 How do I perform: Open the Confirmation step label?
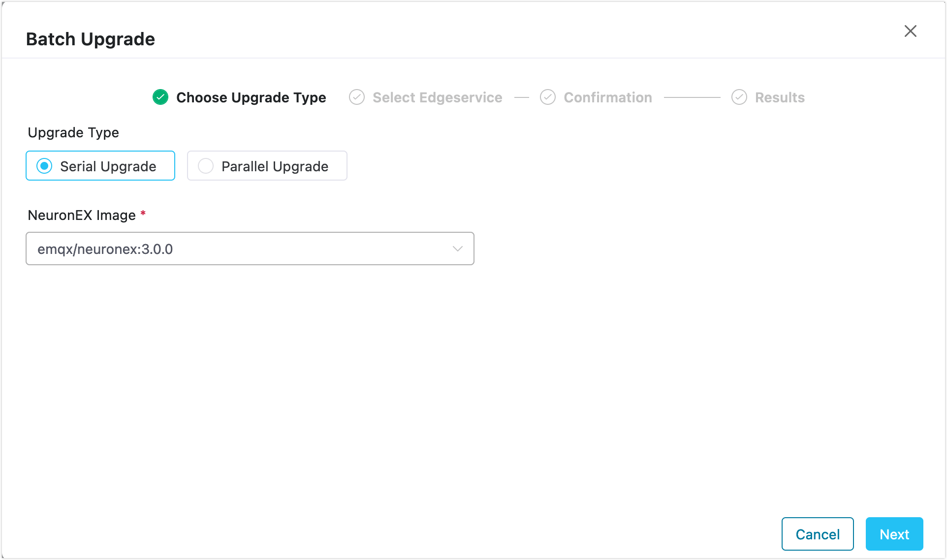pyautogui.click(x=608, y=97)
